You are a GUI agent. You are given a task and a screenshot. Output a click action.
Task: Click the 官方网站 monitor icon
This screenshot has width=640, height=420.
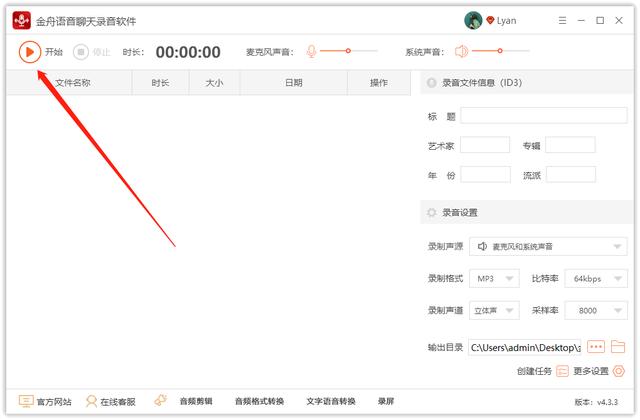click(26, 401)
